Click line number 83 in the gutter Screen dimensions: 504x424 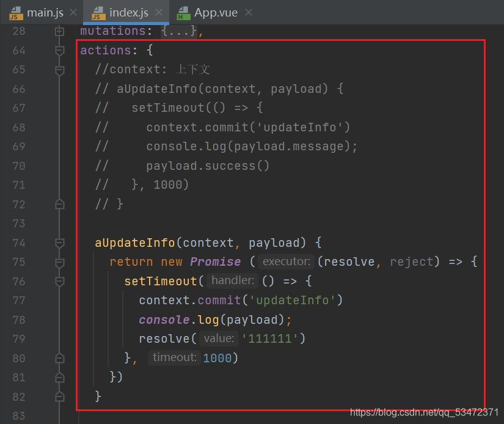pyautogui.click(x=19, y=415)
